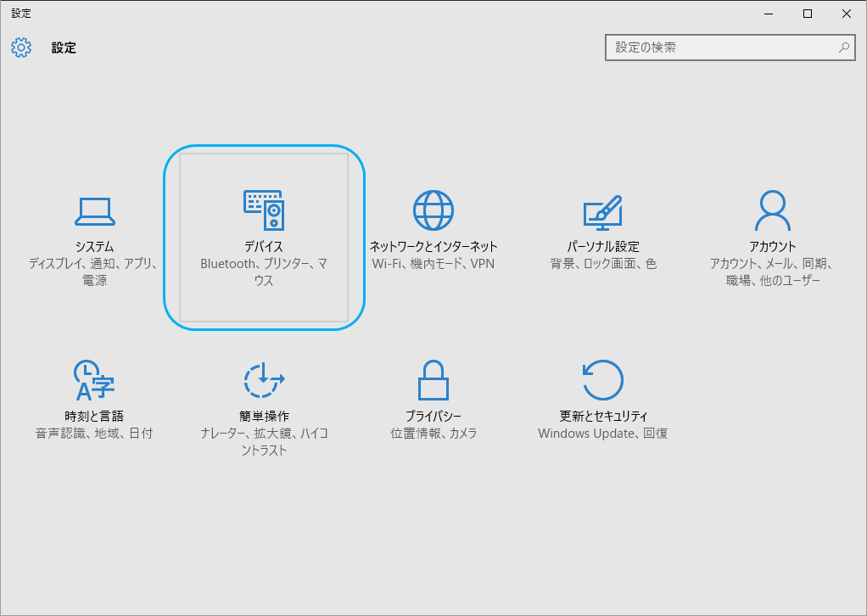Image resolution: width=867 pixels, height=616 pixels.
Task: Click the システム laptop icon
Action: 94,211
